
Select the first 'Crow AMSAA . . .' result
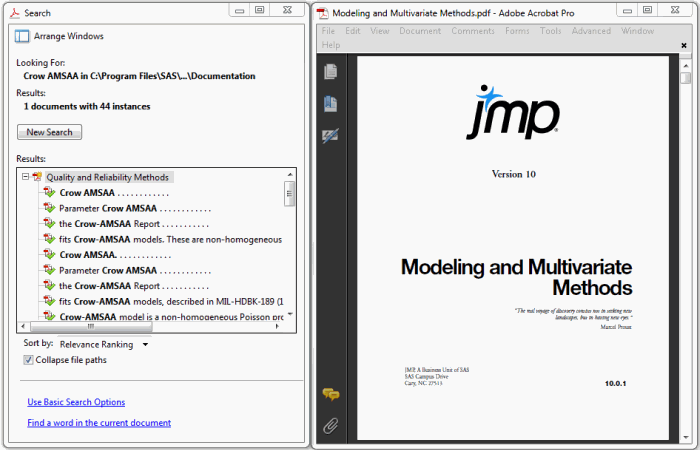coord(114,193)
